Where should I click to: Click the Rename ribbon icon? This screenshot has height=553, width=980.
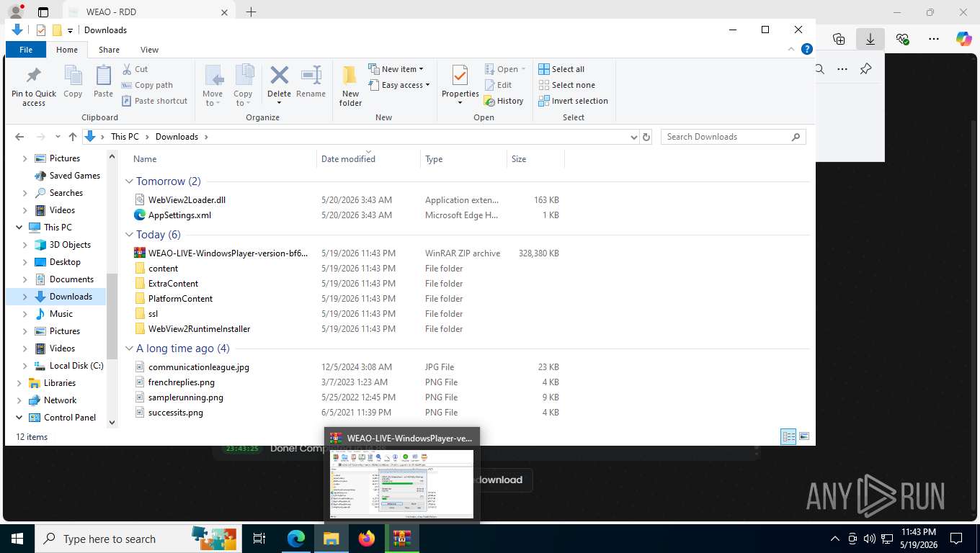coord(311,81)
